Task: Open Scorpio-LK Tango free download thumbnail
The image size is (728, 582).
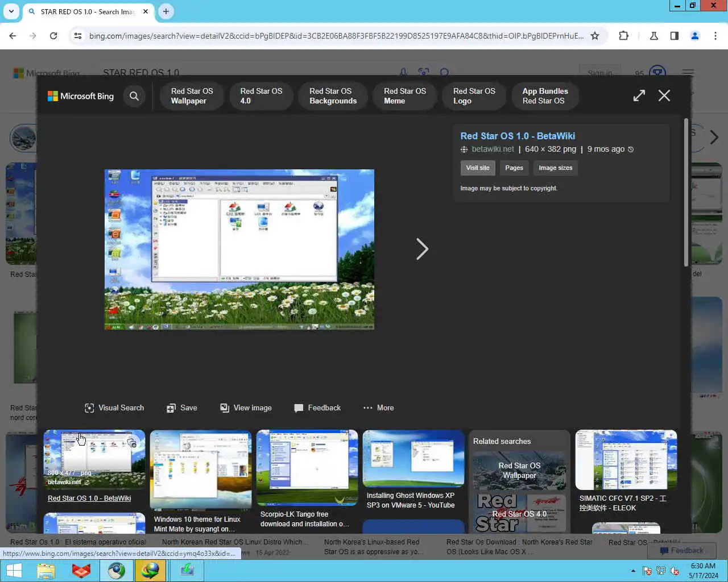Action: tap(307, 467)
